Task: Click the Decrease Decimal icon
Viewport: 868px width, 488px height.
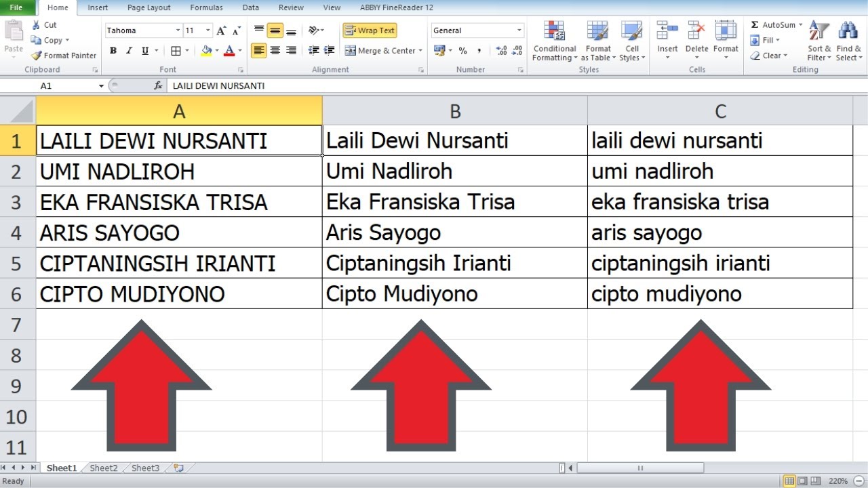Action: [x=517, y=51]
